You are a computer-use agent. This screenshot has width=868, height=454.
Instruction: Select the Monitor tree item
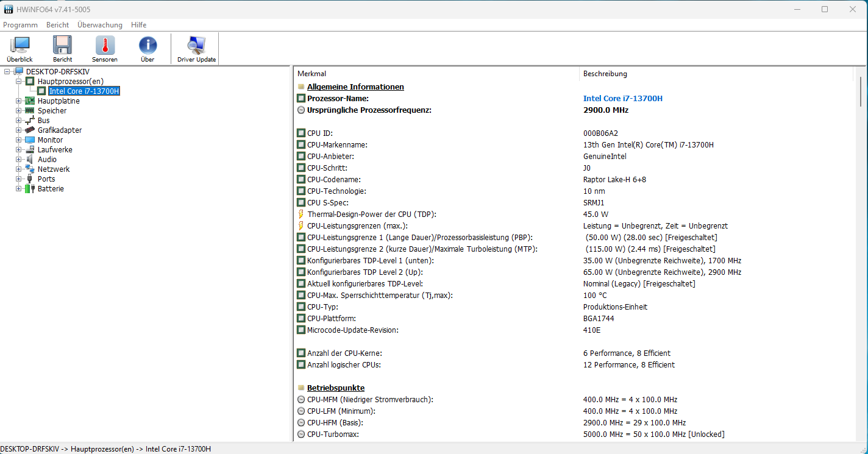coord(50,140)
